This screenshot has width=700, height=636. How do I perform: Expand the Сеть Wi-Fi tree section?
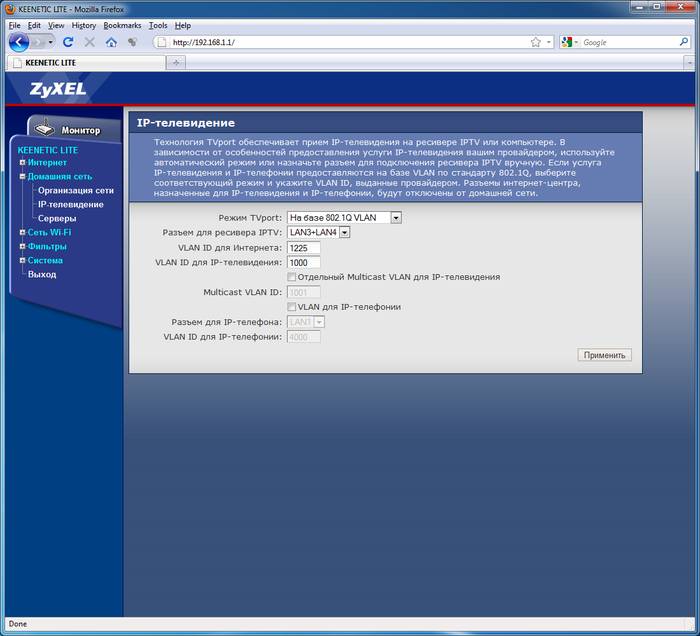click(x=22, y=232)
